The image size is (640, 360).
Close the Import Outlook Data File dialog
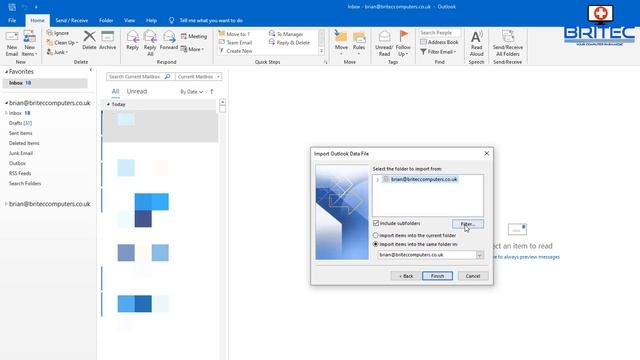[487, 153]
